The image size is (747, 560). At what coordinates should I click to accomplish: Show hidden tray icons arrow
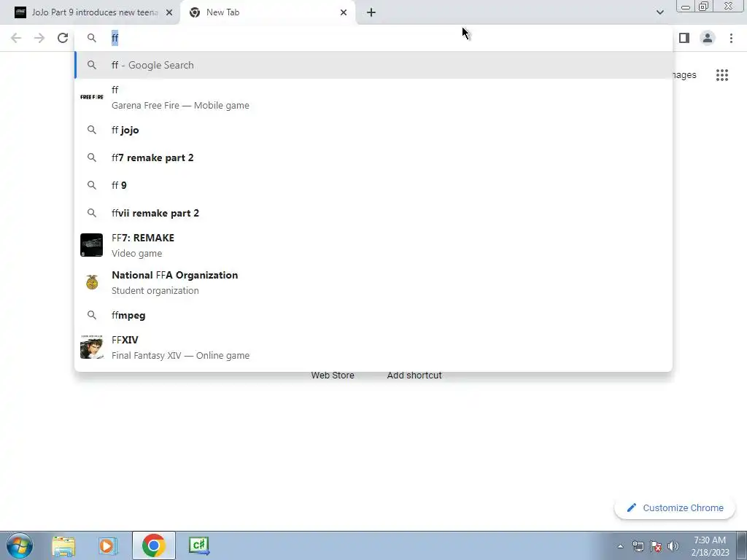[620, 546]
